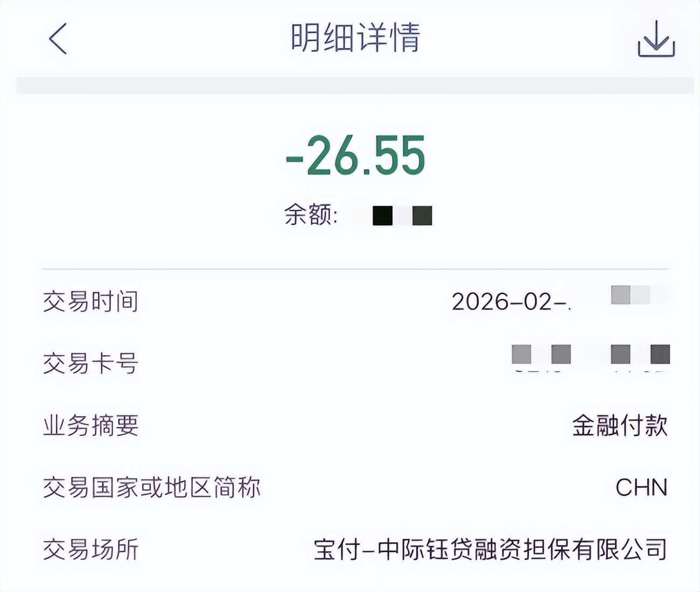Image resolution: width=700 pixels, height=592 pixels.
Task: Select the -26.55 transaction amount
Action: (x=355, y=156)
